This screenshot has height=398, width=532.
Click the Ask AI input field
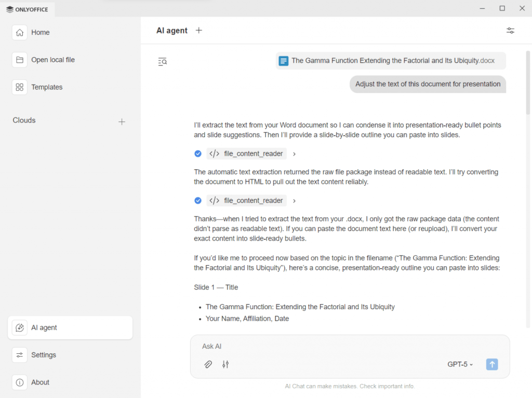348,347
